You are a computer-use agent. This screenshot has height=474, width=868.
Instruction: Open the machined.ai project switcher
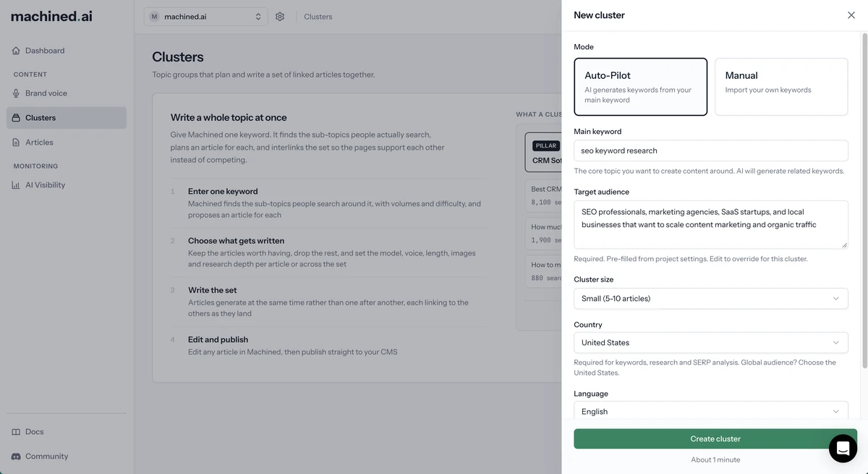point(205,17)
